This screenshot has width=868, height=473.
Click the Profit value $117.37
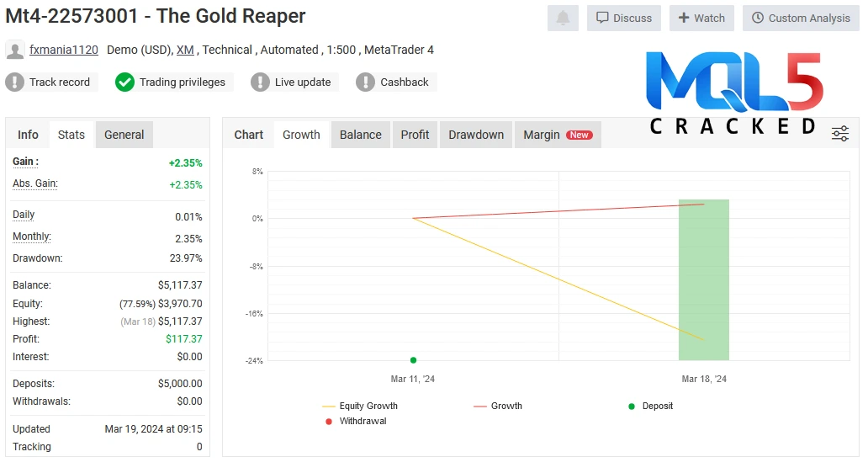(184, 339)
